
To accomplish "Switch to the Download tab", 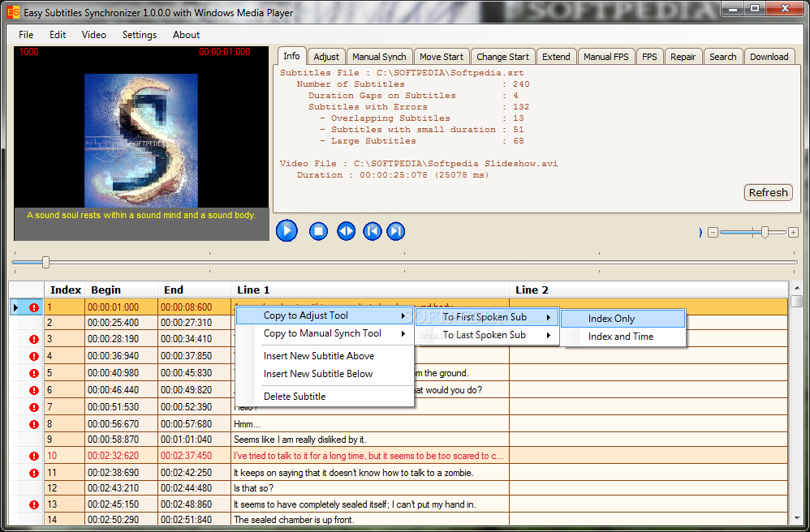I will (769, 57).
